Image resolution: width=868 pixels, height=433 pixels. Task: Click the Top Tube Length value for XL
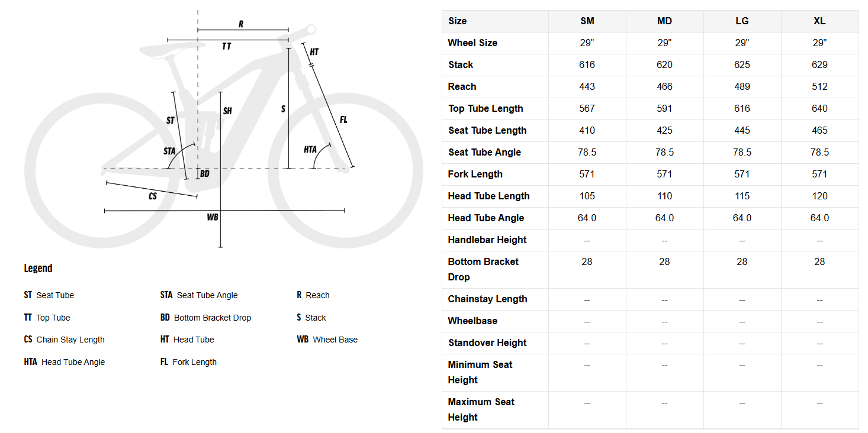tap(819, 109)
